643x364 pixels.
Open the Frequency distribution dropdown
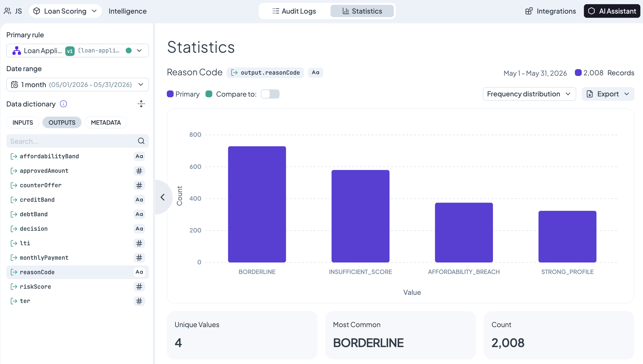[x=529, y=94]
